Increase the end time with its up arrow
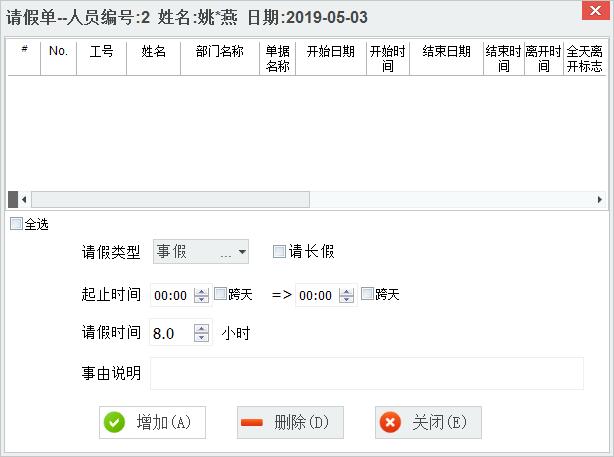614x457 pixels. point(346,291)
